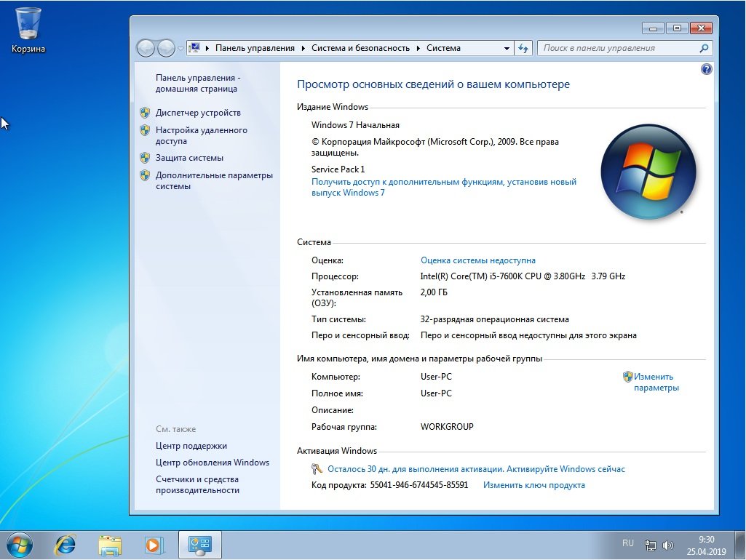The height and width of the screenshot is (560, 746).
Task: Open Центр обновления Windows link
Action: 213,463
